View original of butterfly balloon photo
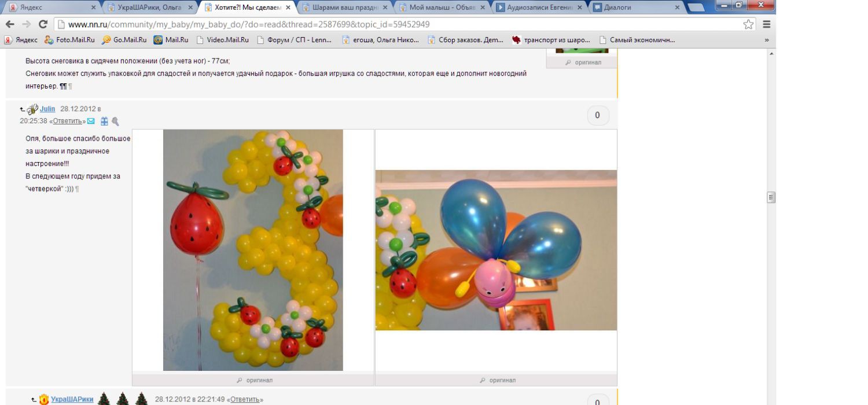Screen dimensions: 868x405 [498, 380]
